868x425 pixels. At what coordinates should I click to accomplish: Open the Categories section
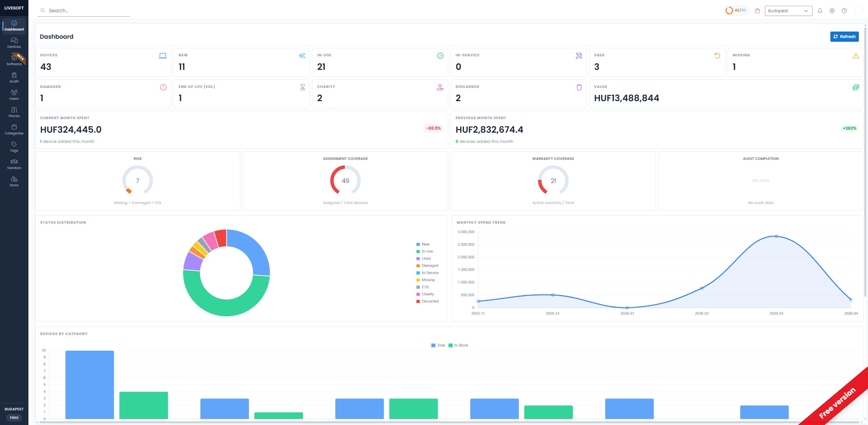click(x=14, y=130)
